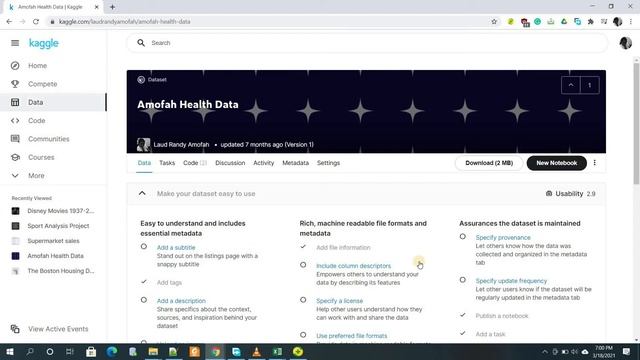Image resolution: width=640 pixels, height=360 pixels.
Task: Open Laud Randy Amofah's author avatar
Action: click(143, 144)
